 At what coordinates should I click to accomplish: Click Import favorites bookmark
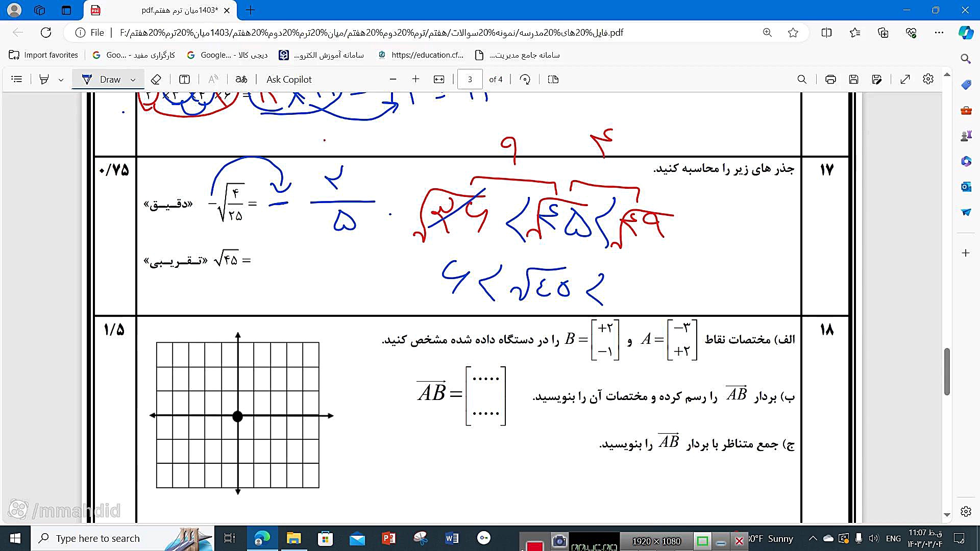coord(44,55)
